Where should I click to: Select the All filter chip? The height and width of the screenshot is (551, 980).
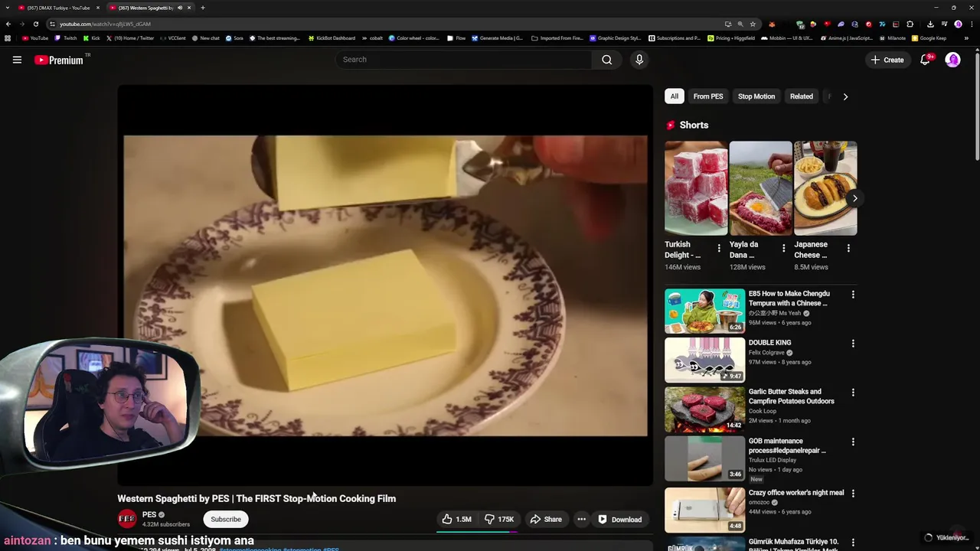click(x=674, y=96)
